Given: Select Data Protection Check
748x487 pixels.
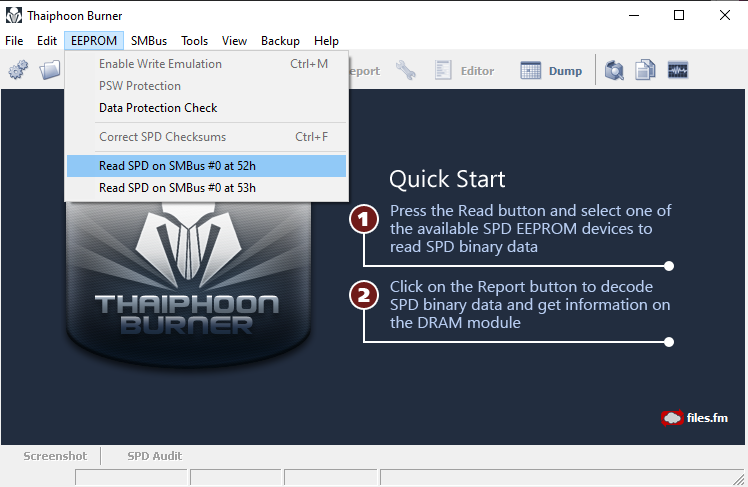Looking at the screenshot, I should pyautogui.click(x=206, y=108).
